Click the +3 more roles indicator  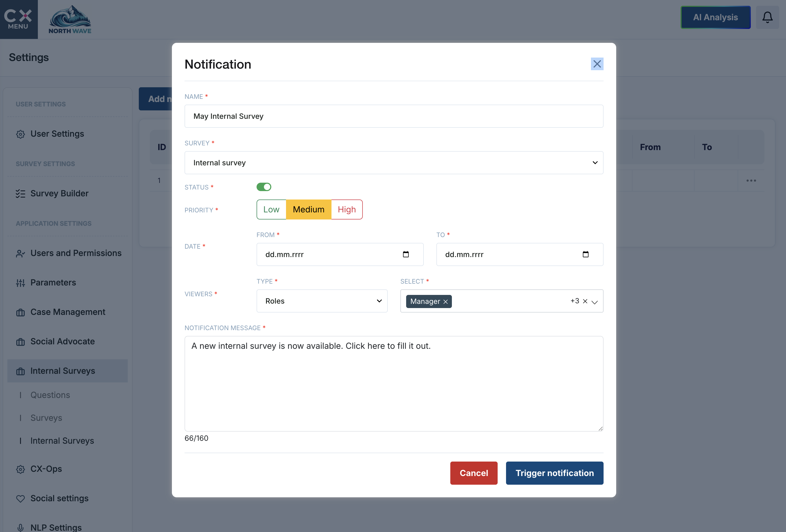tap(575, 301)
